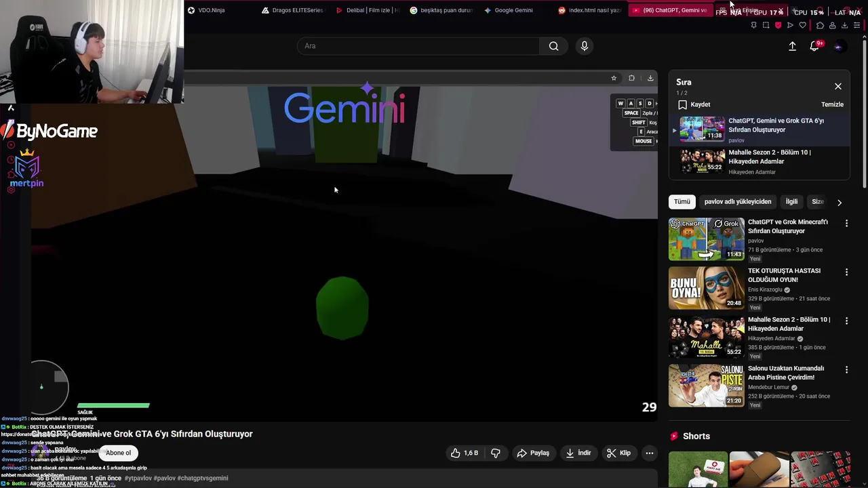Open extensions icon in embedded browser bar
The width and height of the screenshot is (868, 488).
pos(631,78)
